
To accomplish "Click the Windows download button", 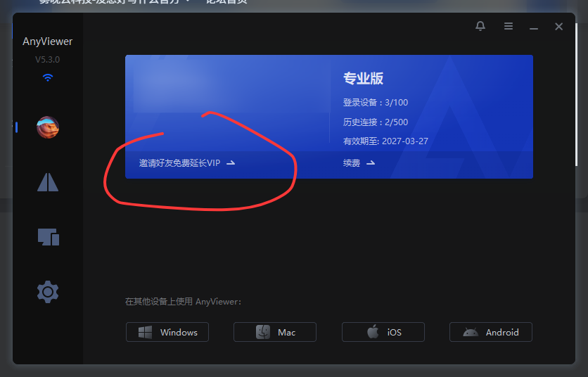I will click(x=167, y=332).
